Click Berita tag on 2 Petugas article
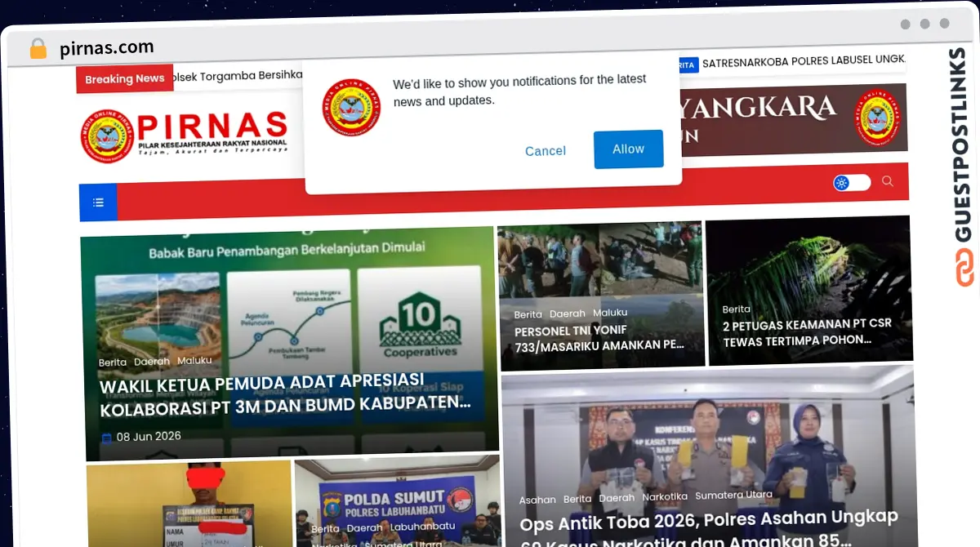 point(736,309)
